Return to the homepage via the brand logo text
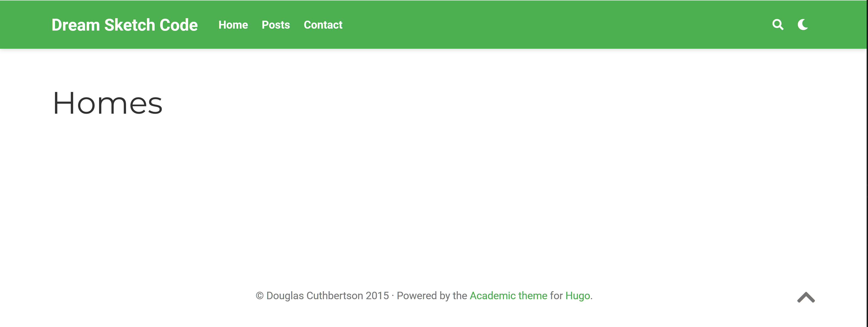This screenshot has height=327, width=868. click(x=125, y=25)
